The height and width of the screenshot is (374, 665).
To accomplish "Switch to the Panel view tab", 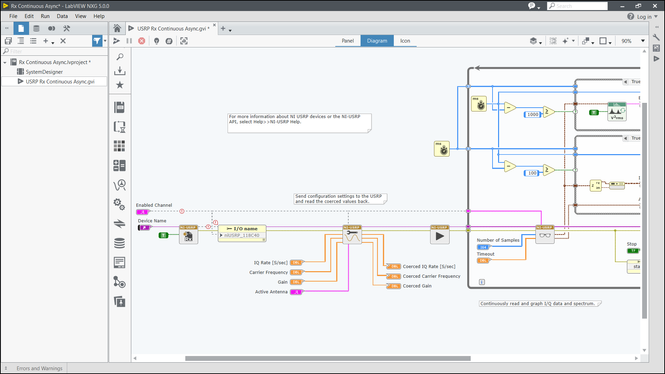I will tap(348, 41).
